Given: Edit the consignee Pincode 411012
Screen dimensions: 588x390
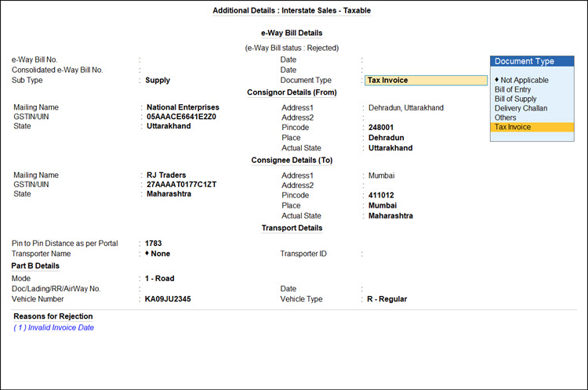Looking at the screenshot, I should [381, 195].
